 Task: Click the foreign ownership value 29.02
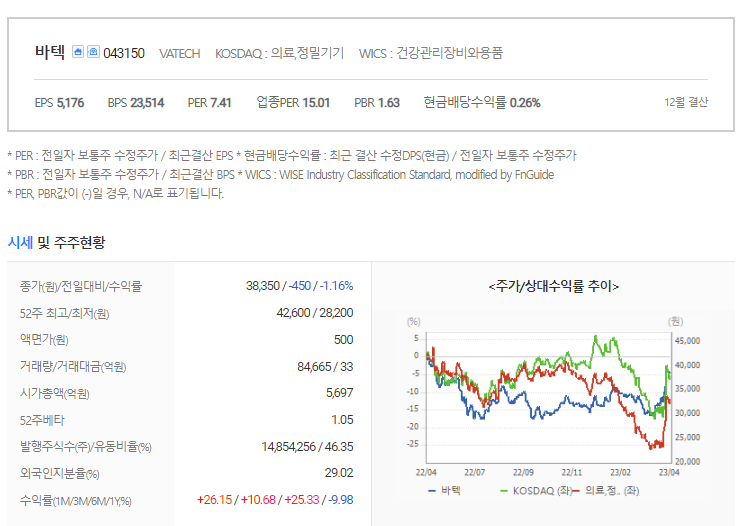coord(339,473)
